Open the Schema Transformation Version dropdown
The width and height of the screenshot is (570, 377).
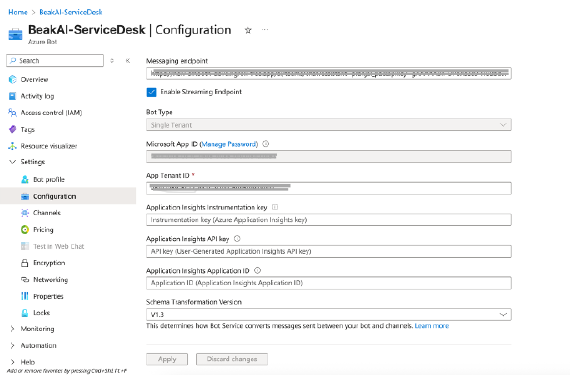pos(329,314)
